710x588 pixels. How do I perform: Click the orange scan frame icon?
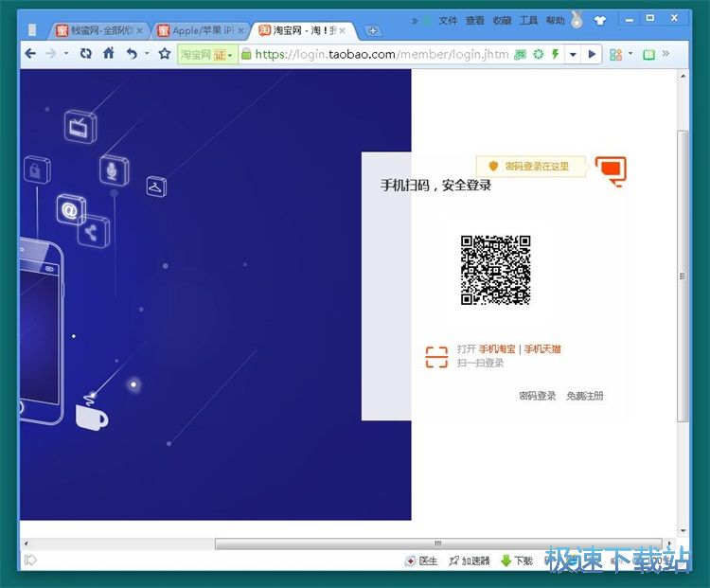coord(436,357)
